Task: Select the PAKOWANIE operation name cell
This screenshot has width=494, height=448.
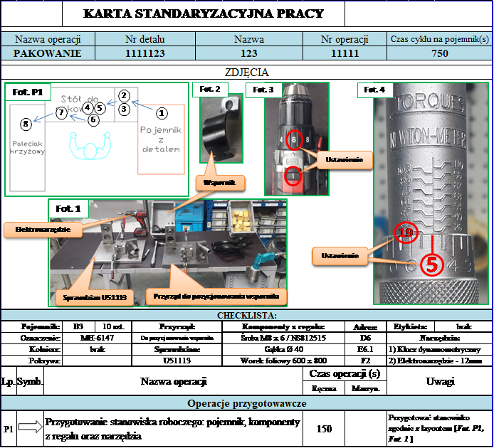Action: click(48, 53)
